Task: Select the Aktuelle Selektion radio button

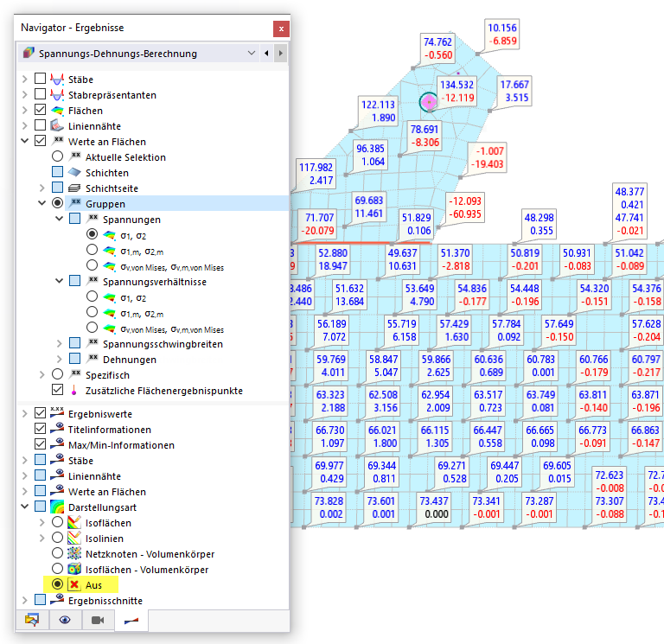Action: [58, 156]
